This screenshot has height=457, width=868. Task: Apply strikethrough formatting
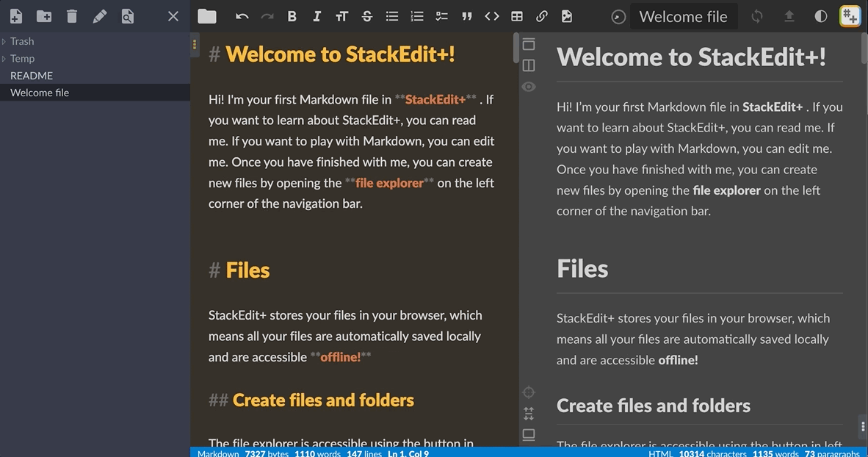tap(367, 16)
